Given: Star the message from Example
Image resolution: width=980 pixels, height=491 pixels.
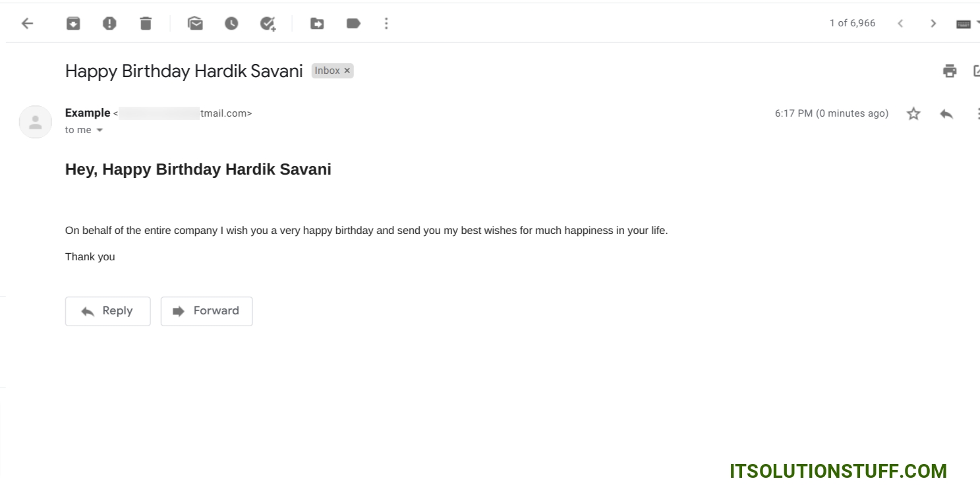Looking at the screenshot, I should point(913,114).
